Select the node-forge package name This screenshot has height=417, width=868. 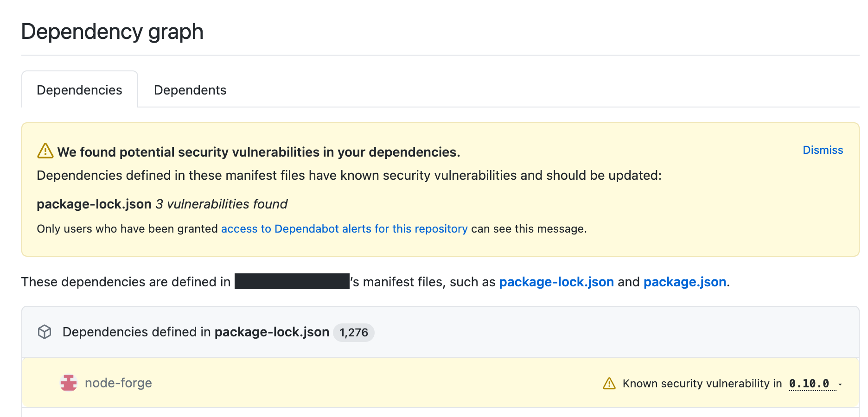[x=118, y=382]
